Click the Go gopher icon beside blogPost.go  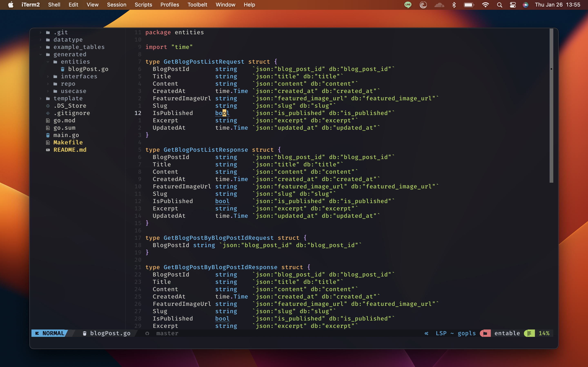62,69
